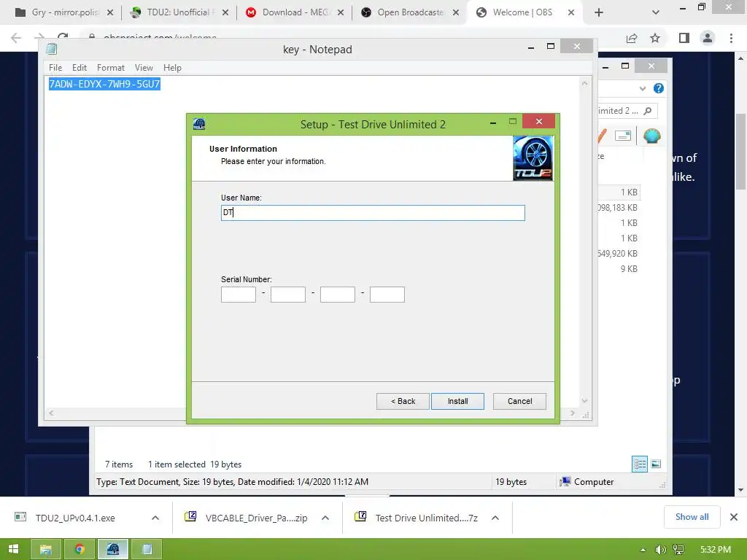Select the Notepad taskbar icon
This screenshot has height=560, width=747.
pyautogui.click(x=147, y=549)
